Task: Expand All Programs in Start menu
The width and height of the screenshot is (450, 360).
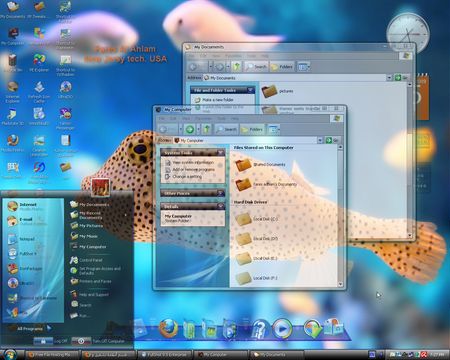Action: pyautogui.click(x=34, y=329)
